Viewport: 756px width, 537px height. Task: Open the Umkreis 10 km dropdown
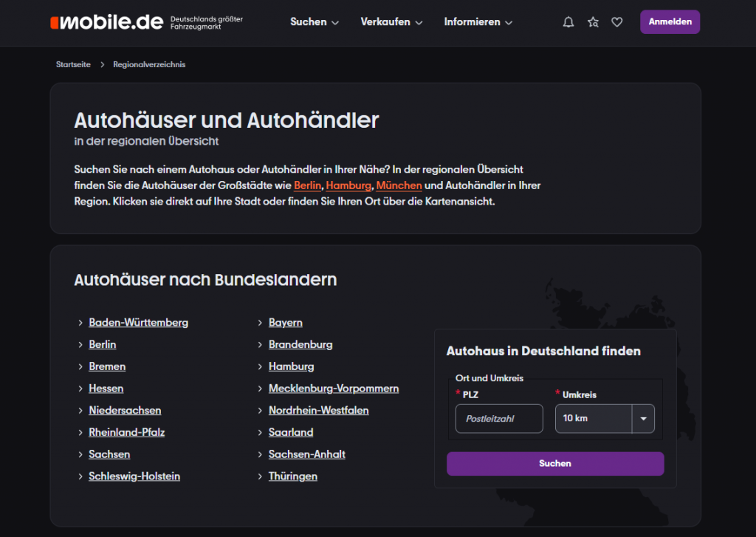pyautogui.click(x=604, y=418)
